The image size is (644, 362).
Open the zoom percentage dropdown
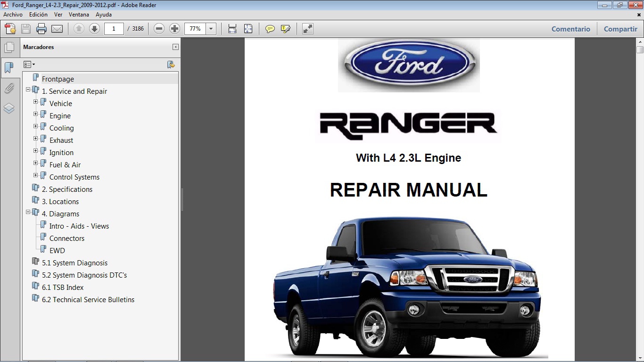click(x=210, y=29)
